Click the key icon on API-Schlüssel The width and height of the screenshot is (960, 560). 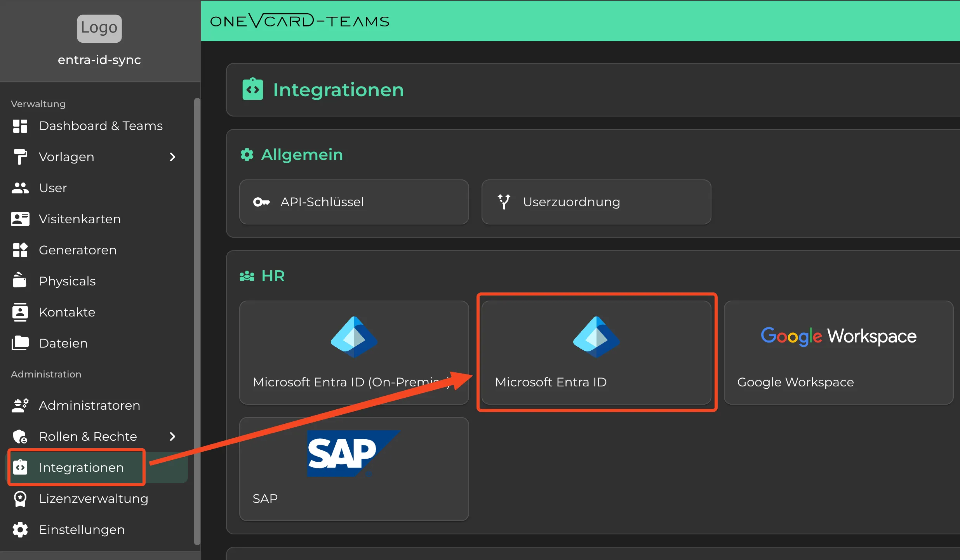click(x=261, y=202)
